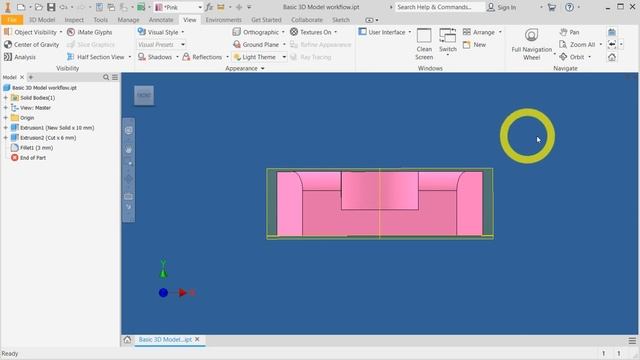Viewport: 640px width, 360px height.
Task: Click the Shadows icon
Action: [x=142, y=57]
